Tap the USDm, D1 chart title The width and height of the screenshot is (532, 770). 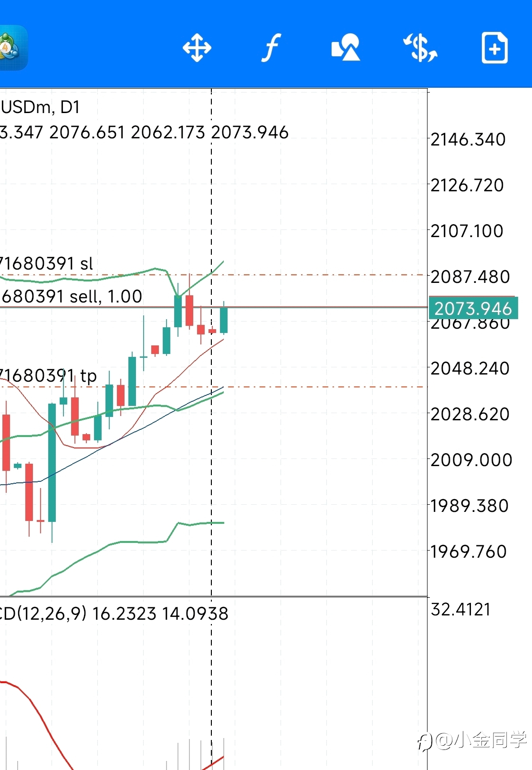click(40, 107)
